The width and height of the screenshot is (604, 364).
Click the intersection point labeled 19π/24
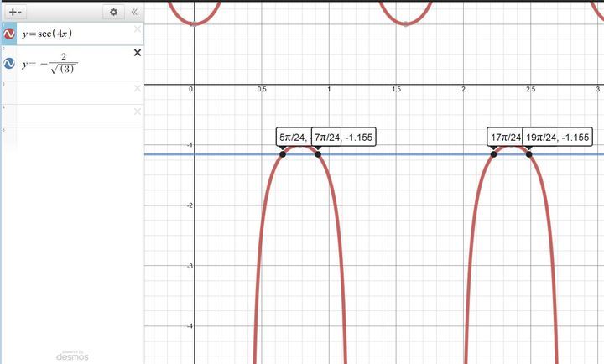[x=528, y=154]
